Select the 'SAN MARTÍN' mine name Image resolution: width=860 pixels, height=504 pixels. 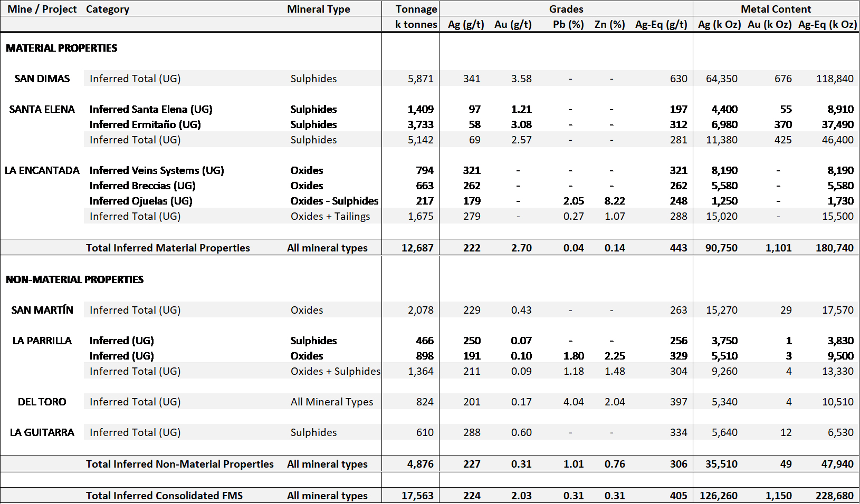tap(42, 310)
